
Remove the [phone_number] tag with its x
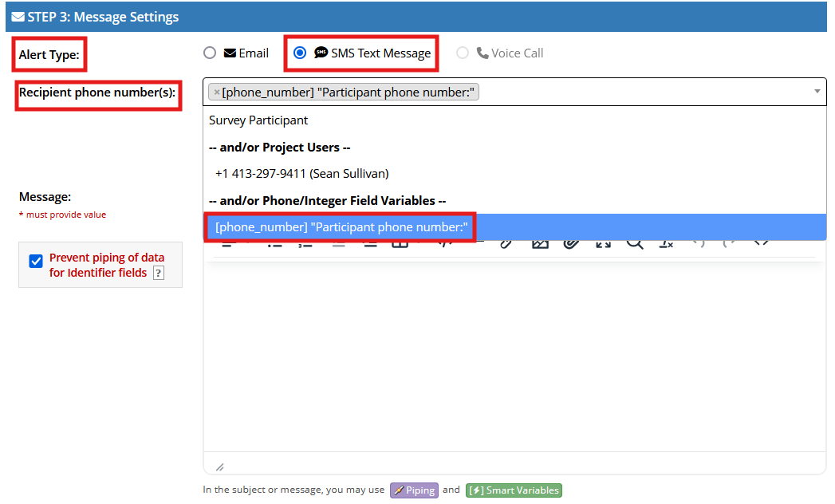[x=216, y=93]
